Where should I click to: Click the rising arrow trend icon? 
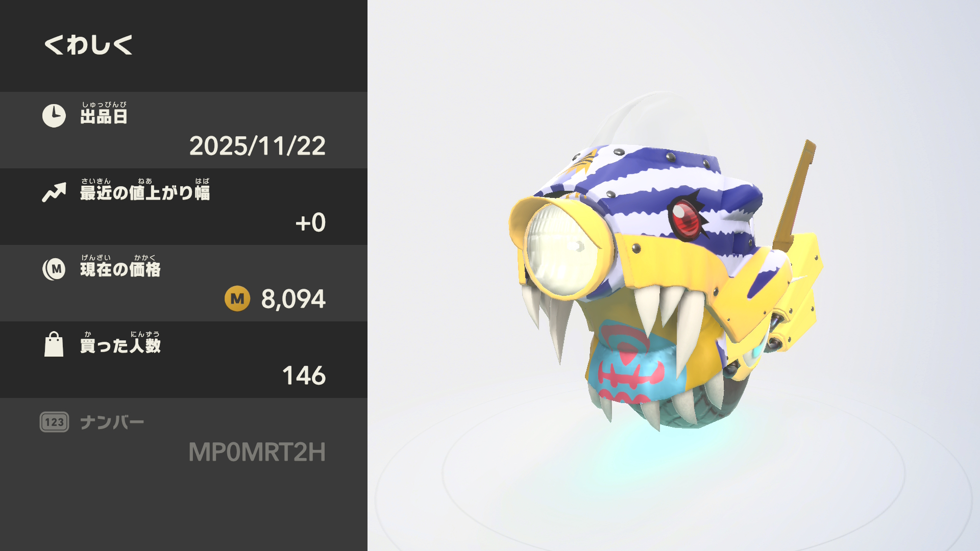click(54, 192)
